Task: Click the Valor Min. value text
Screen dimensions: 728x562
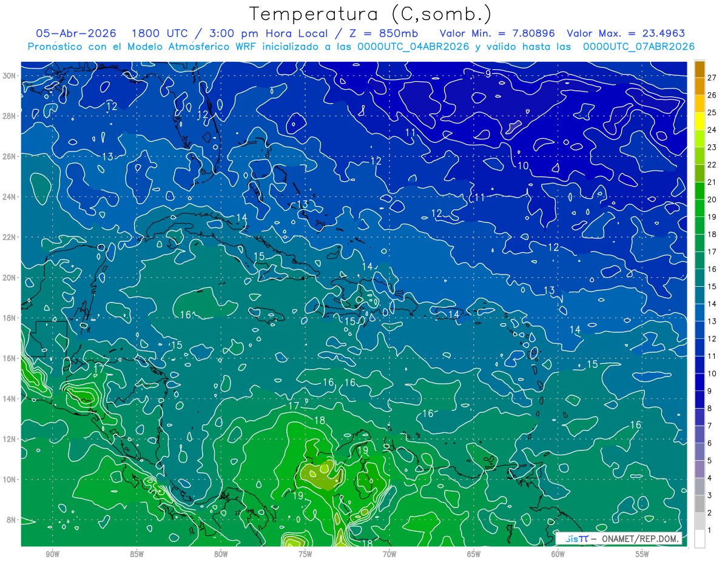Action: click(497, 33)
